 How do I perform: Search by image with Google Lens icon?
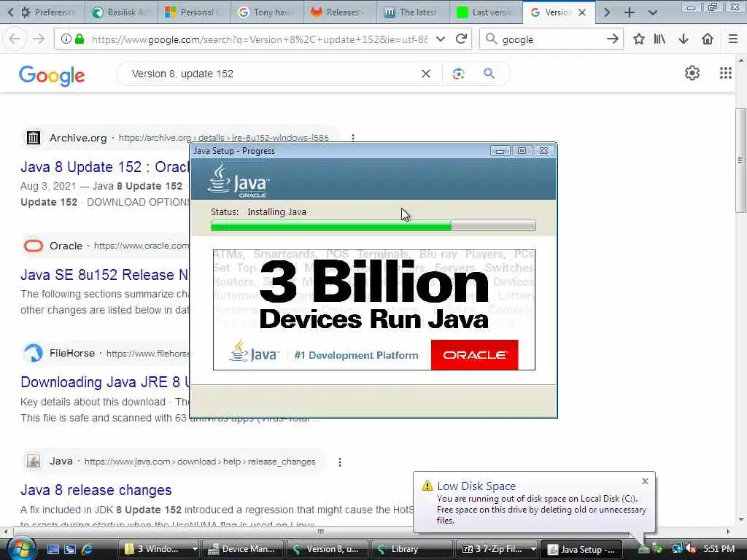458,74
